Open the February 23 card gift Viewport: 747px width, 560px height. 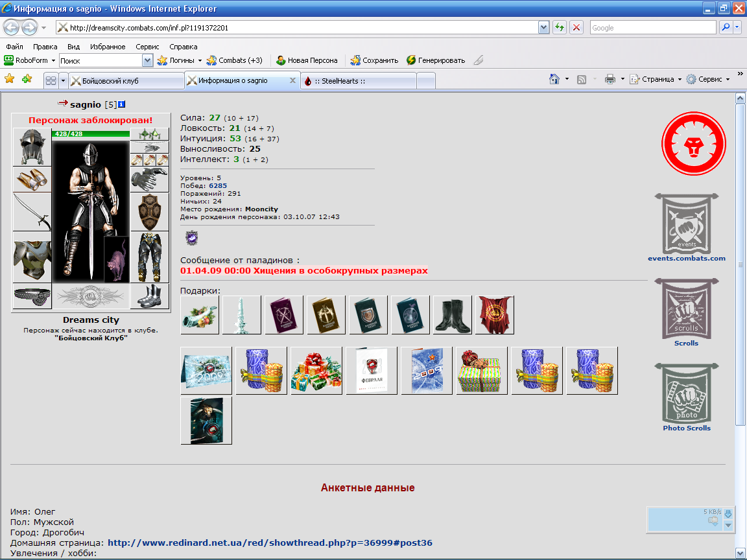tap(372, 371)
